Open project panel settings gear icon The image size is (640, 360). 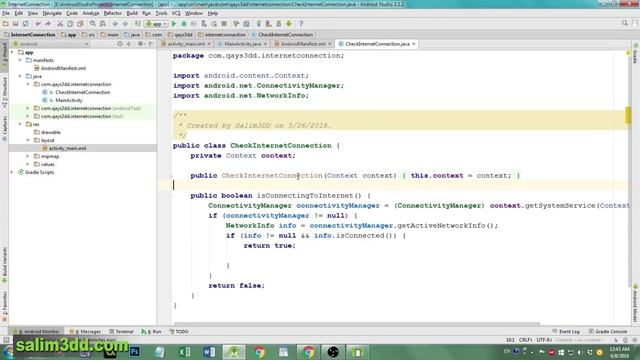tap(140, 44)
